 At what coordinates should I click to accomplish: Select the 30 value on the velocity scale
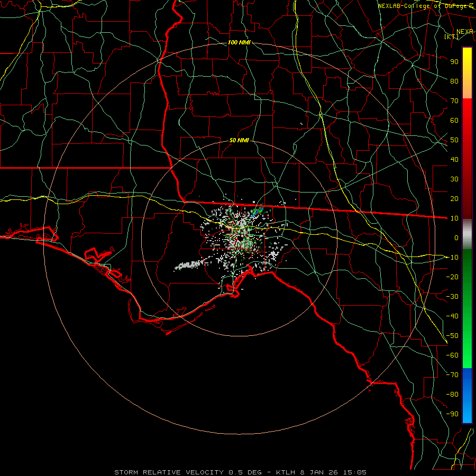pyautogui.click(x=454, y=179)
